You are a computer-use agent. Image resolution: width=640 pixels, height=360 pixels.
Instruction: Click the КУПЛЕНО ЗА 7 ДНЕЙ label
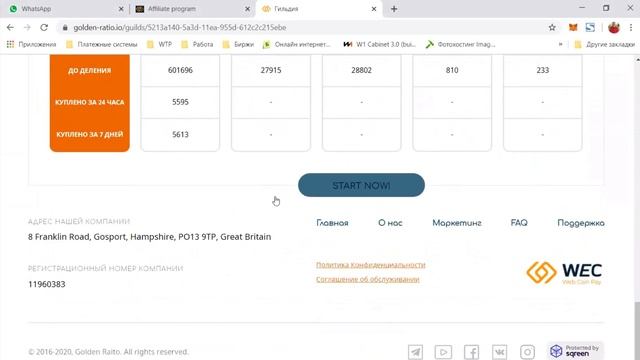point(89,134)
